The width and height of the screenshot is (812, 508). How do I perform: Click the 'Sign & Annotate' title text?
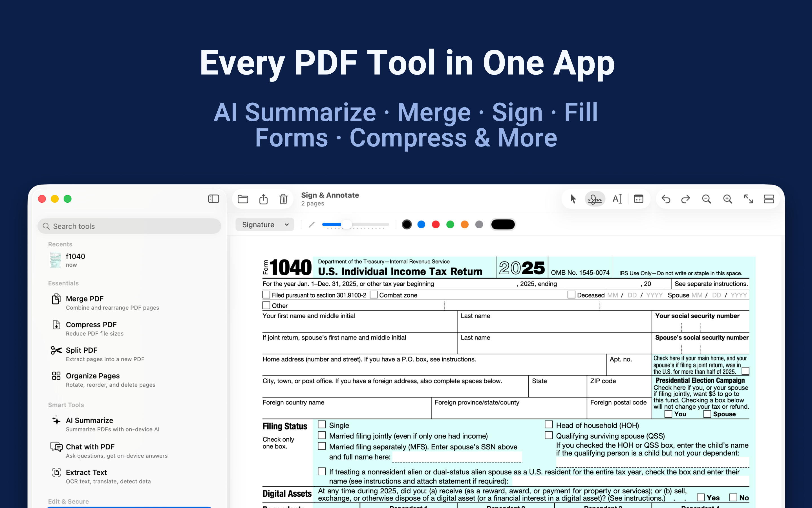[330, 195]
